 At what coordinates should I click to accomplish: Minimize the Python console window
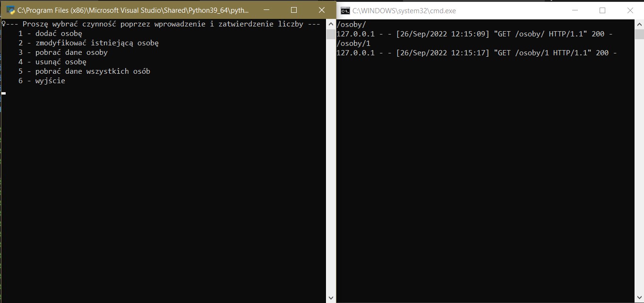[x=266, y=10]
